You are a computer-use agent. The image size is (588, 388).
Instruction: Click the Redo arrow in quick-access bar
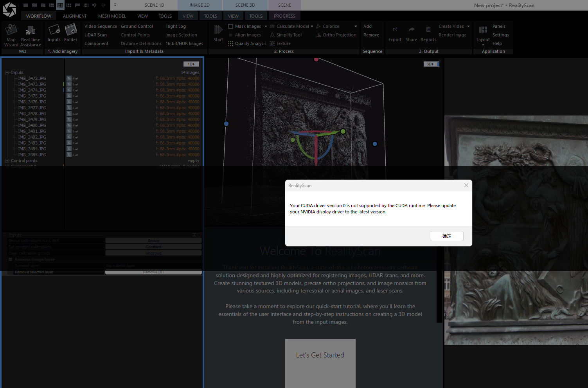coord(104,5)
